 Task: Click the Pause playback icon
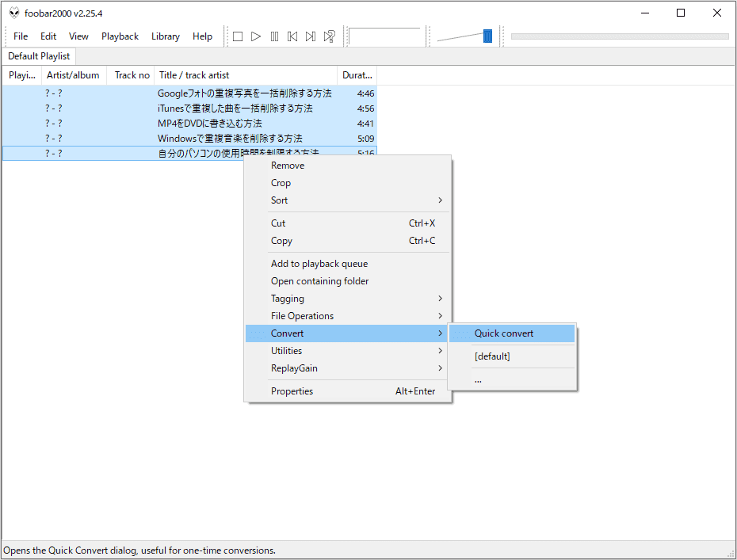click(274, 36)
